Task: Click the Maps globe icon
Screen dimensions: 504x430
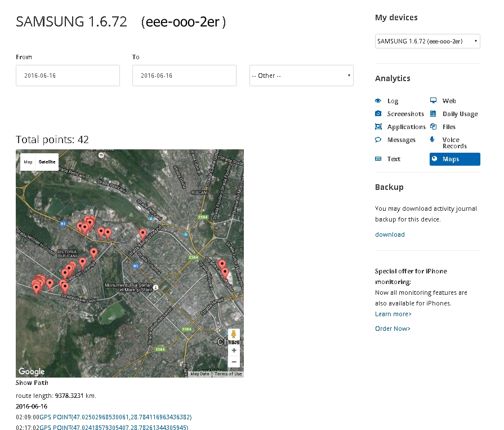Action: 435,159
